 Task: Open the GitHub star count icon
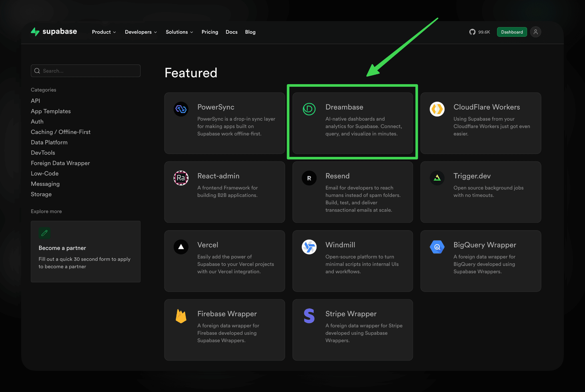(x=472, y=32)
